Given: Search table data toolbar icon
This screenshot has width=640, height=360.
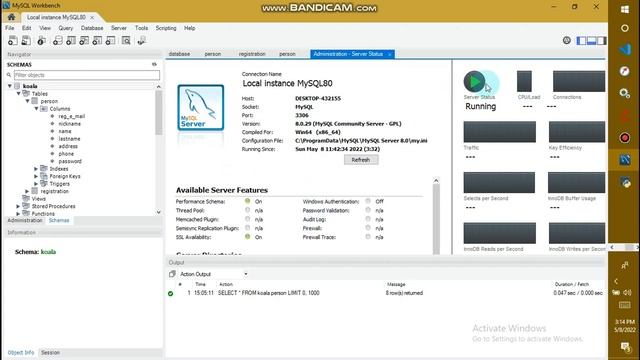Looking at the screenshot, I should [x=126, y=40].
